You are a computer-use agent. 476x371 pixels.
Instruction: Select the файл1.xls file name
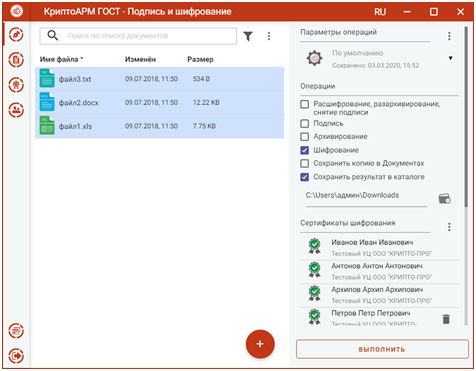click(x=75, y=126)
